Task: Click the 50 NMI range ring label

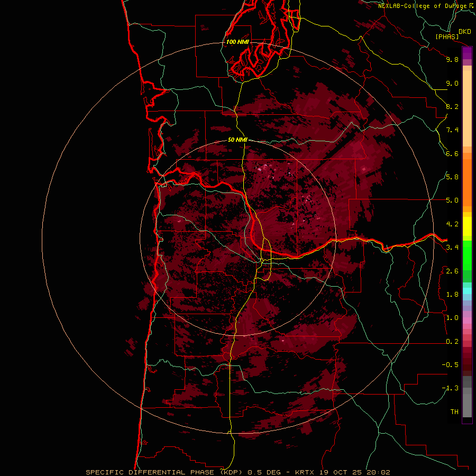Action: tap(237, 140)
